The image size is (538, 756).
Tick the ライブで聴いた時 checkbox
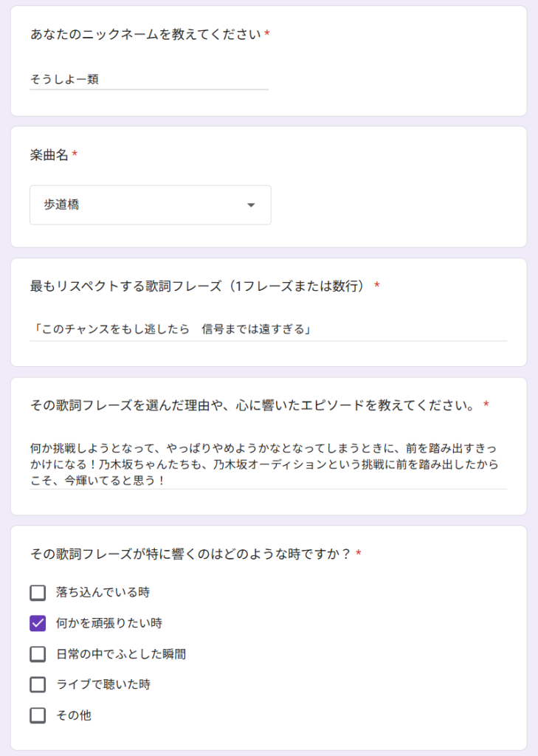[x=38, y=684]
